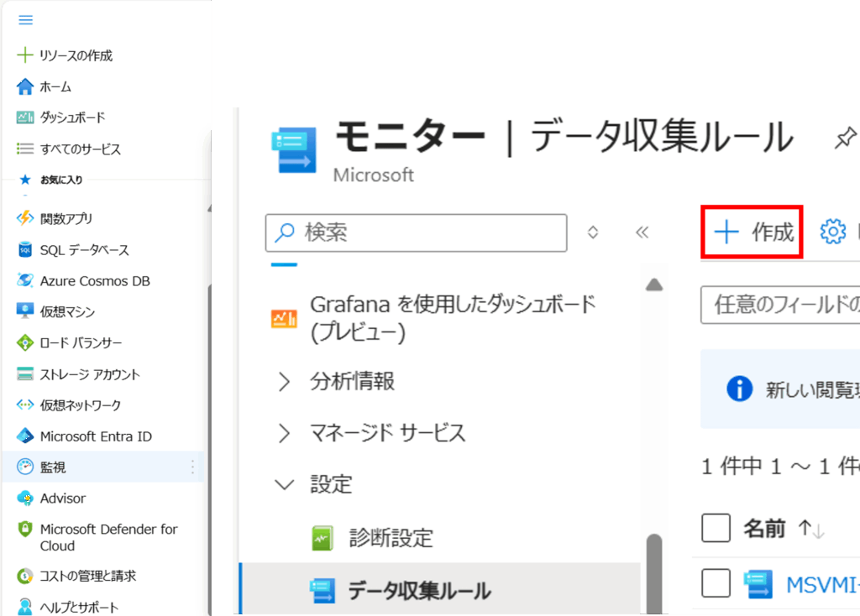Screen dimensions: 860x616
Task: Select 診断設定 in the monitor menu
Action: (391, 537)
